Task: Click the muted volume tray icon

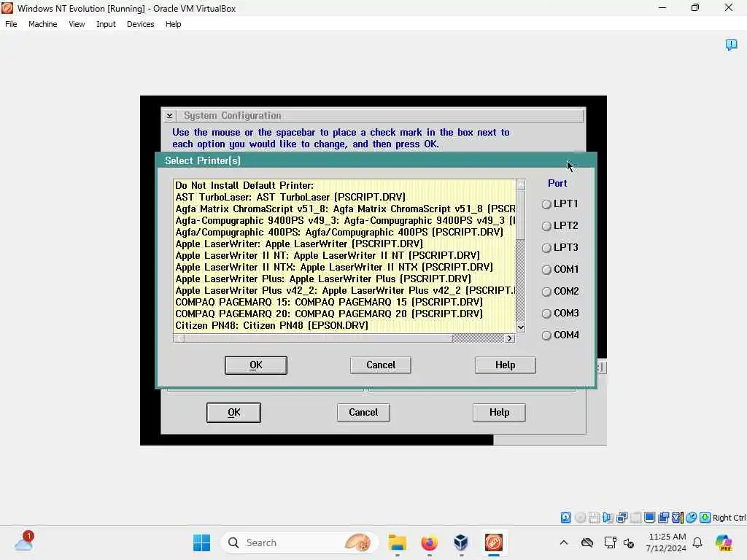Action: 629,542
